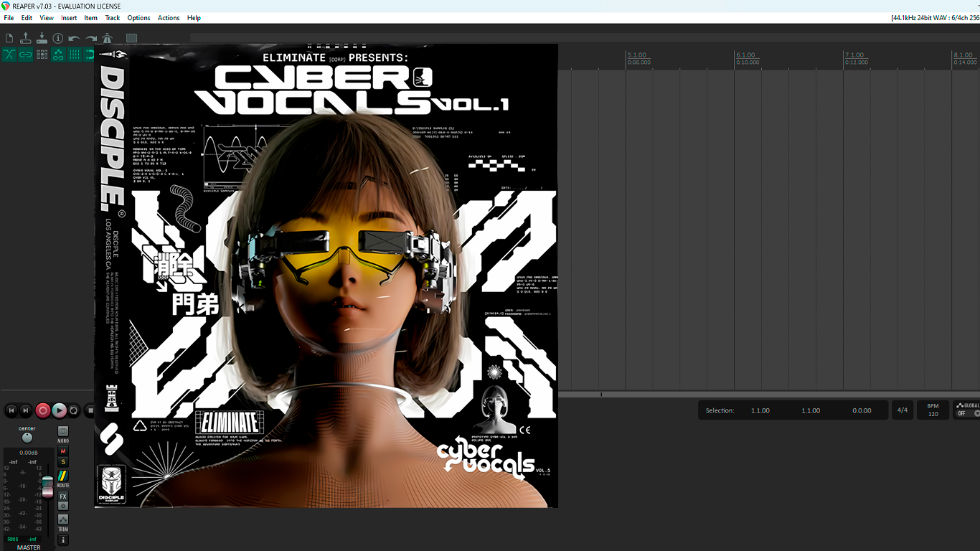The height and width of the screenshot is (551, 980).
Task: Open the View menu
Action: coord(47,18)
